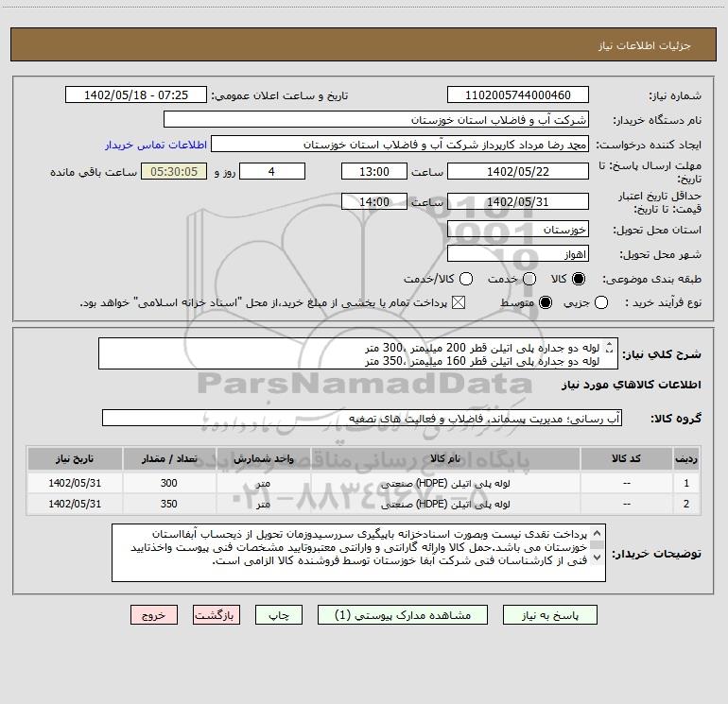Click the validity time field 14:00
This screenshot has height=704, width=728.
[374, 201]
